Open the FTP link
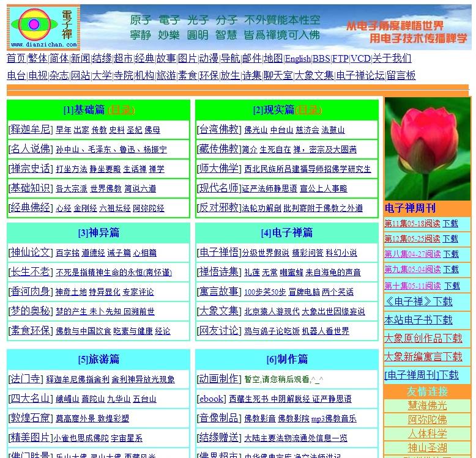The image size is (476, 458). coord(340,59)
